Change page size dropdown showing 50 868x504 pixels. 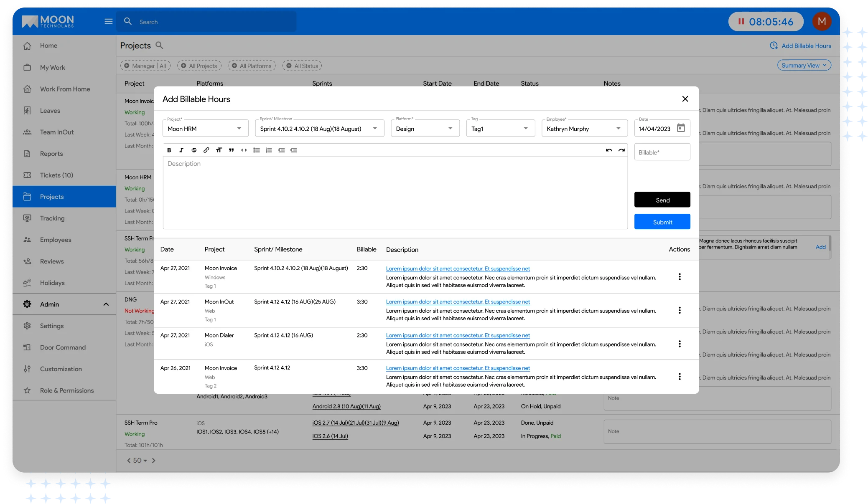[x=140, y=461]
